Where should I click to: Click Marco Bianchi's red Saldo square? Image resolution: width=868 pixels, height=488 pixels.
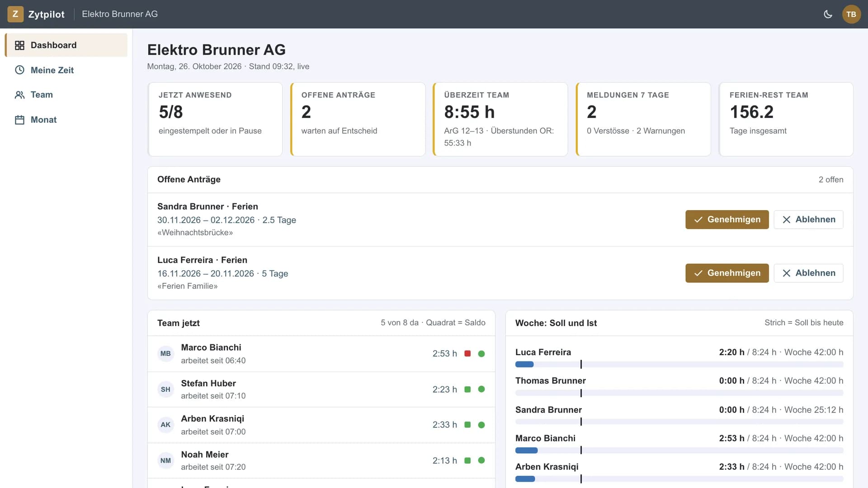(467, 354)
